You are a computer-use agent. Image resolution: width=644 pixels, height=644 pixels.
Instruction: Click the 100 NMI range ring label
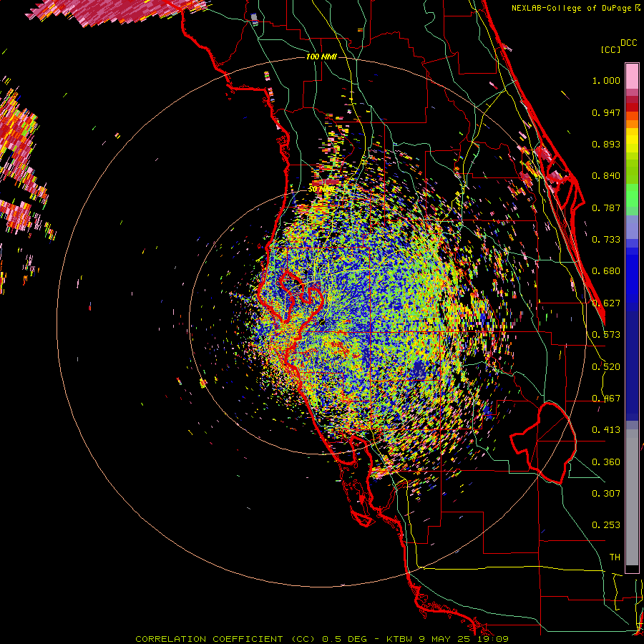click(321, 57)
